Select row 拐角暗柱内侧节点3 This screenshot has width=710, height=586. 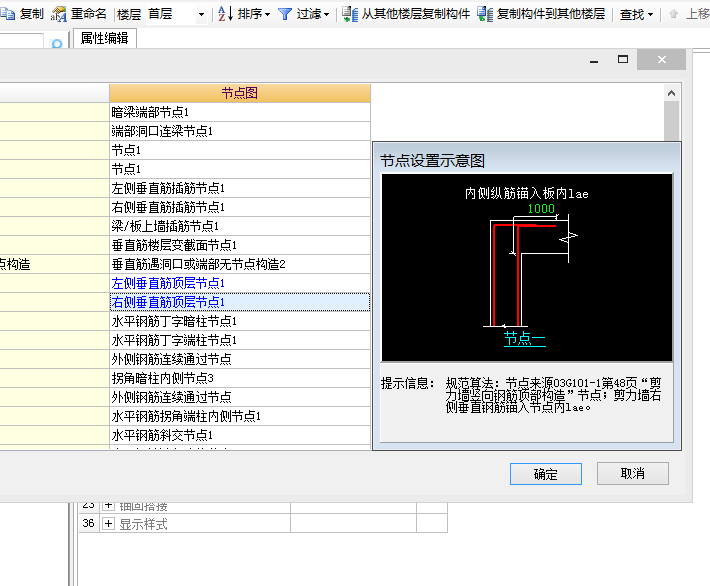pos(240,378)
